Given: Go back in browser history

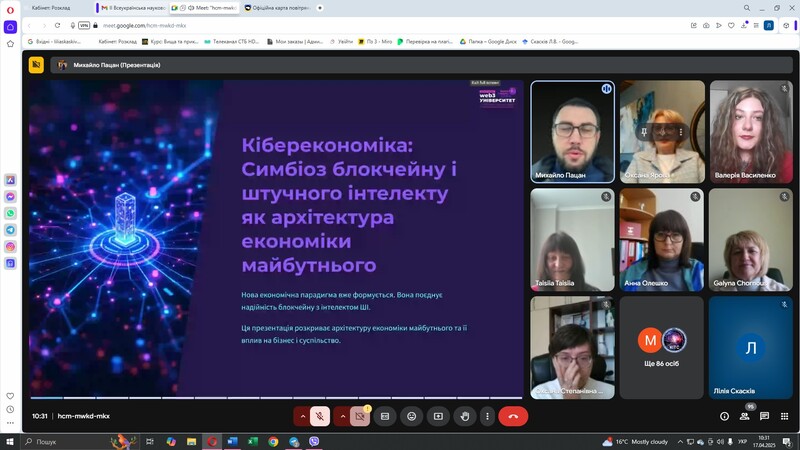Looking at the screenshot, I should point(30,26).
